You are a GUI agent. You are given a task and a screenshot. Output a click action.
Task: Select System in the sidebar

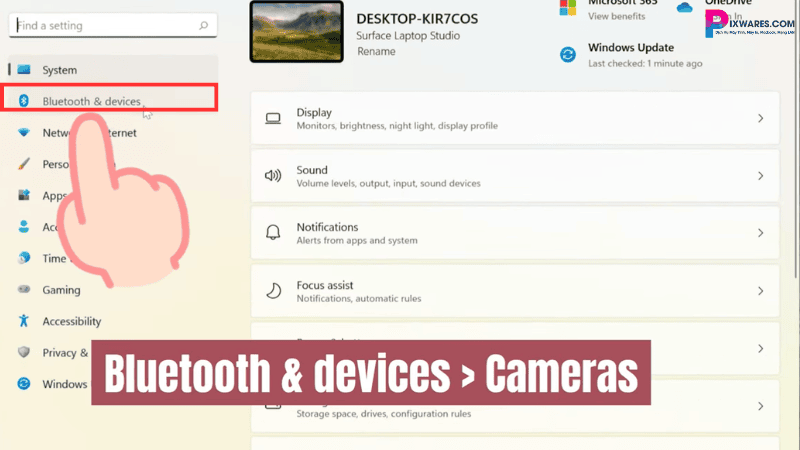tap(59, 70)
